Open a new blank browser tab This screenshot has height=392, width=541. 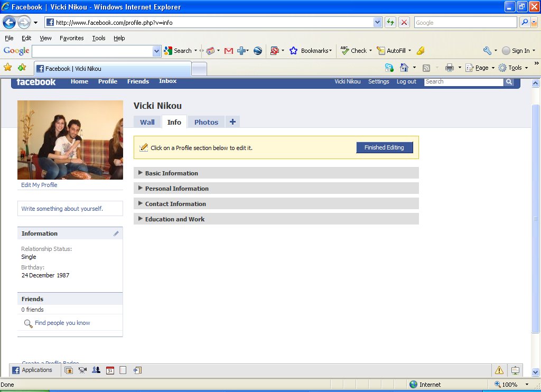199,69
